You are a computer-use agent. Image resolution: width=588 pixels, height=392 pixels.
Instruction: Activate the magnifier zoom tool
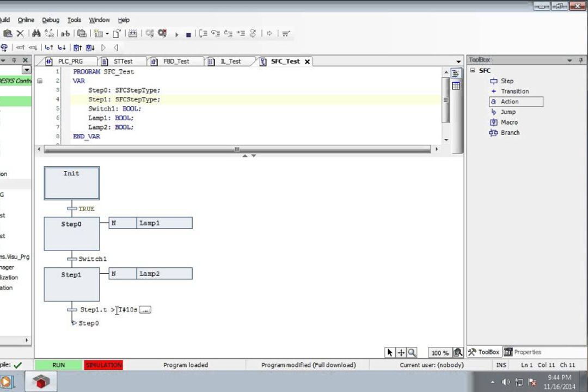click(x=412, y=352)
